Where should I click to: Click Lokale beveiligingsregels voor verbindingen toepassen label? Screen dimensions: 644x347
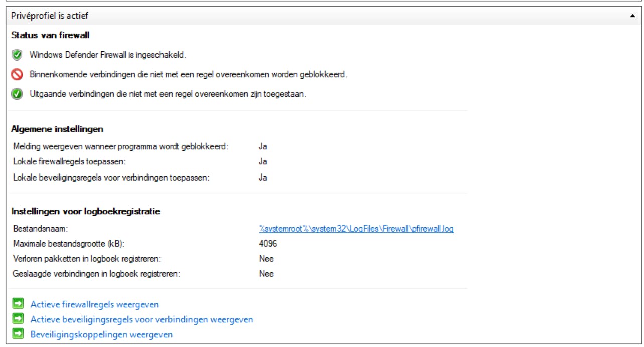tap(111, 178)
